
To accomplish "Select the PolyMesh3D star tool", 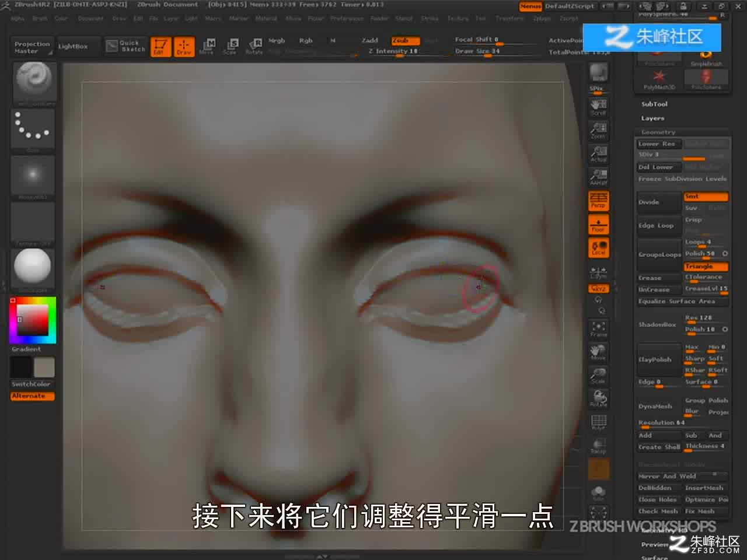I will 659,79.
